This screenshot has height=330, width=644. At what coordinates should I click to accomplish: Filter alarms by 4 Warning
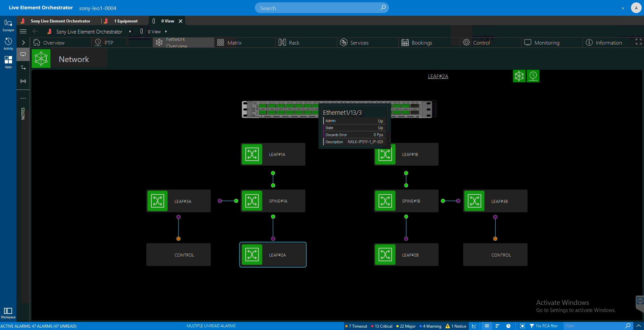[x=431, y=326]
